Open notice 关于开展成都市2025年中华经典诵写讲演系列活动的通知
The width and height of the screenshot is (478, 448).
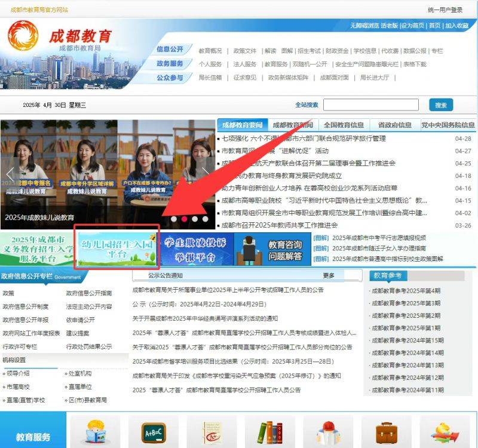point(205,318)
